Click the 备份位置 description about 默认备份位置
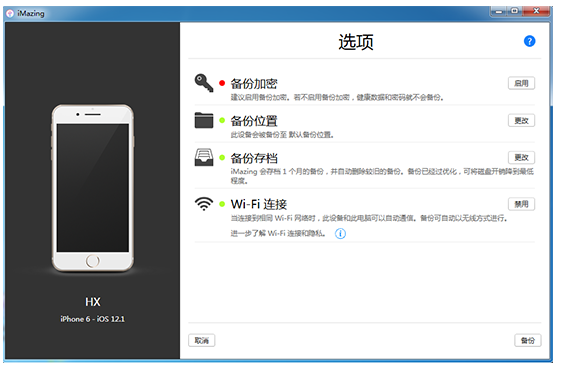This screenshot has height=365, width=561. pyautogui.click(x=282, y=135)
